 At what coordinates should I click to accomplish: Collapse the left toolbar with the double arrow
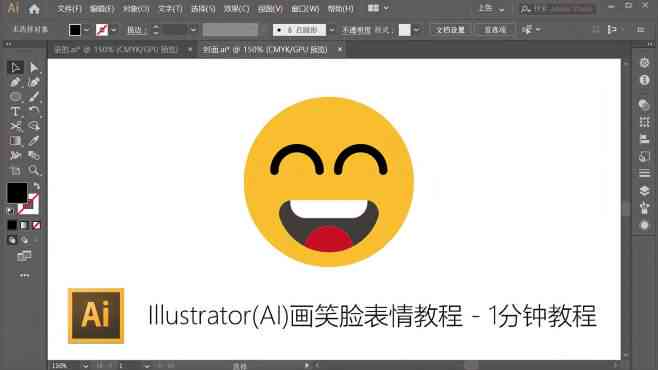coord(8,44)
